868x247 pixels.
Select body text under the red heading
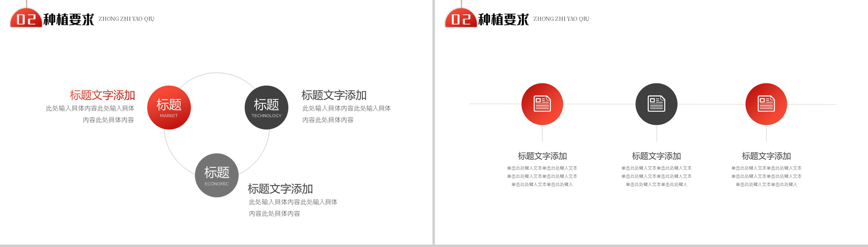[x=90, y=114]
